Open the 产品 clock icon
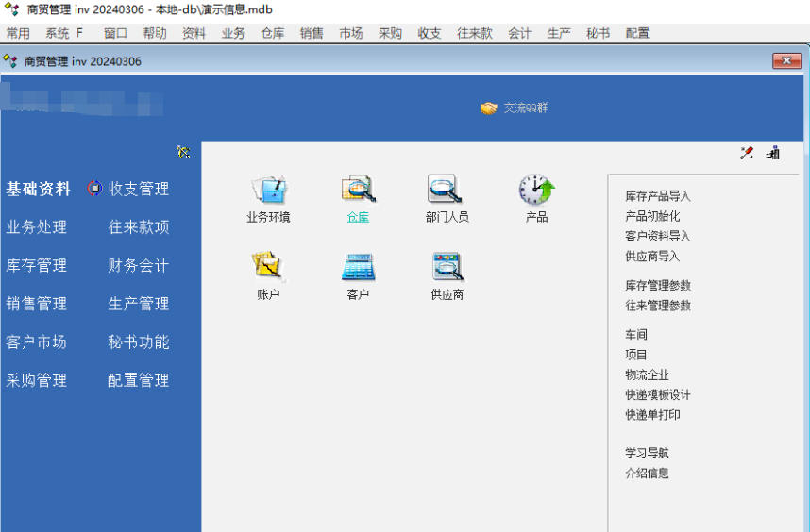810x532 pixels. (536, 191)
